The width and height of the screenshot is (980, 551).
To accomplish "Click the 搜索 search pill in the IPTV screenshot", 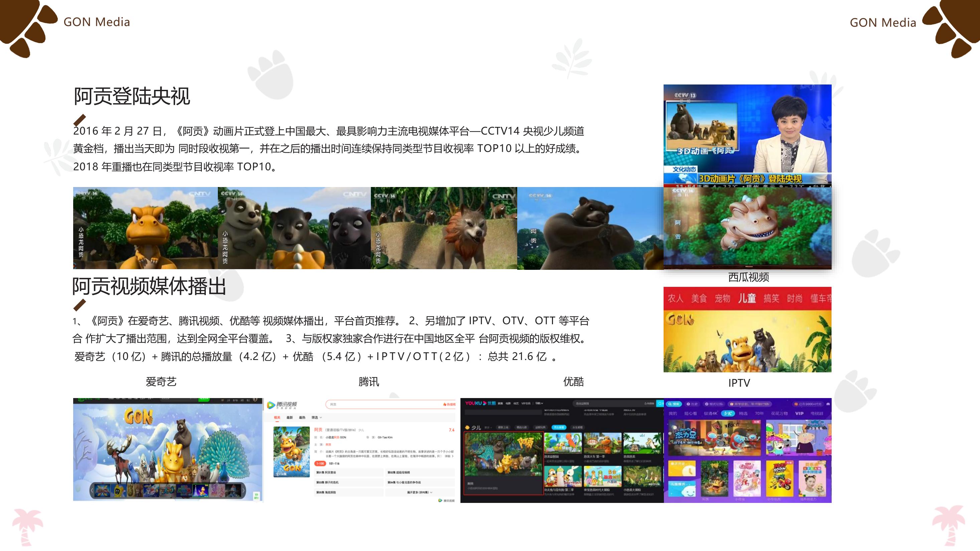I will point(674,404).
